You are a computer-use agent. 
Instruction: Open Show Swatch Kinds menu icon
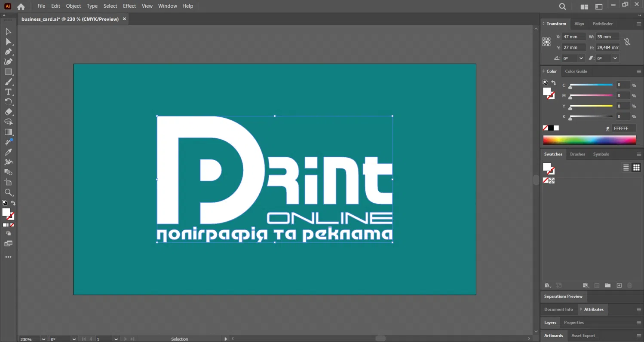(585, 285)
